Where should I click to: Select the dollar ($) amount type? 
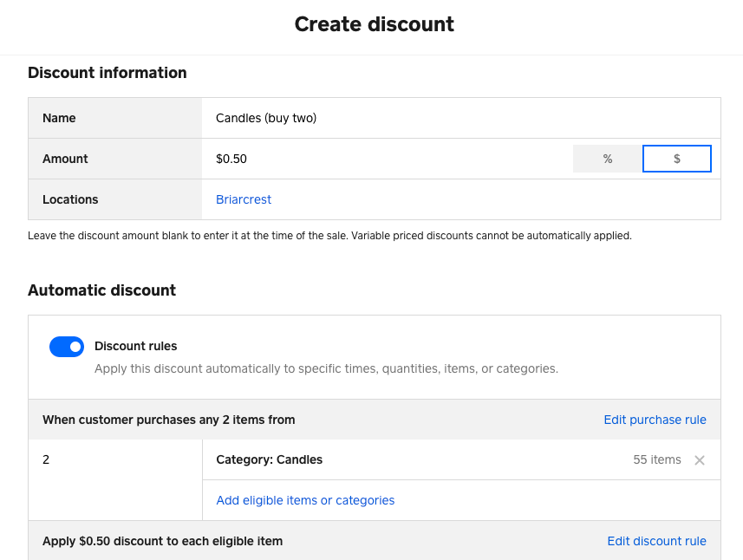tap(676, 159)
